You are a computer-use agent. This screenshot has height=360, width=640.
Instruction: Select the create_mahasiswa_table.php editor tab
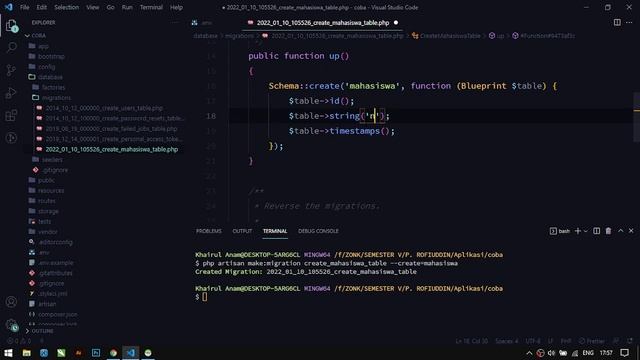click(322, 23)
